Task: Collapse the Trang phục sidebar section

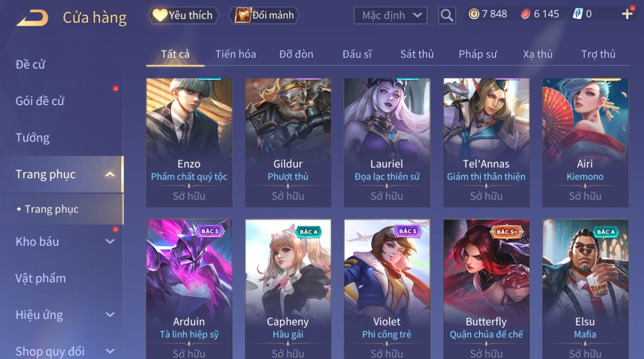Action: click(x=110, y=174)
